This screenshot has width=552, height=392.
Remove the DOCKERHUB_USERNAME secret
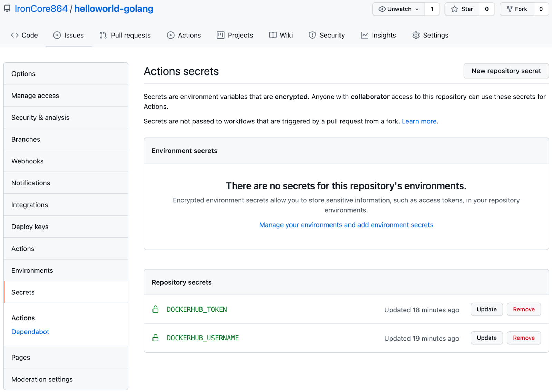point(523,338)
